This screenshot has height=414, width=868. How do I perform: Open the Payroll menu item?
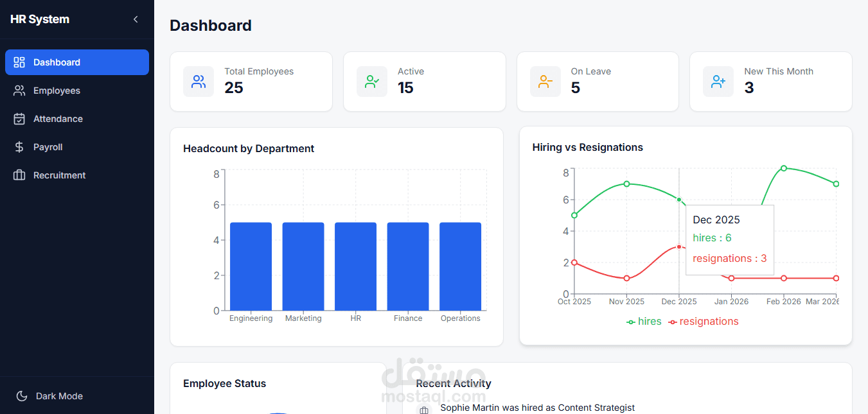click(x=77, y=147)
